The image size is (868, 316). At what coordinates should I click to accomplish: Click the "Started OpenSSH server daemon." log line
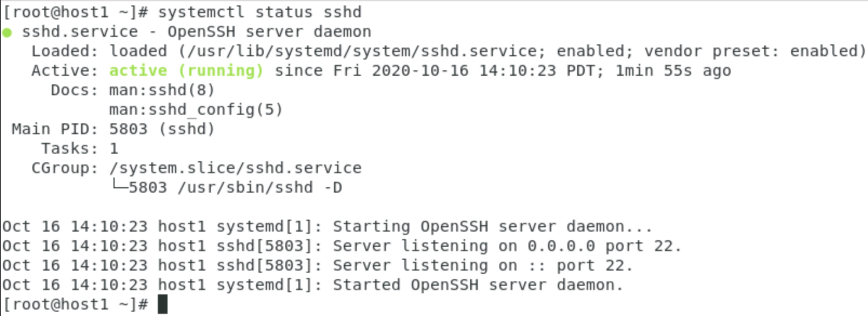pos(477,285)
